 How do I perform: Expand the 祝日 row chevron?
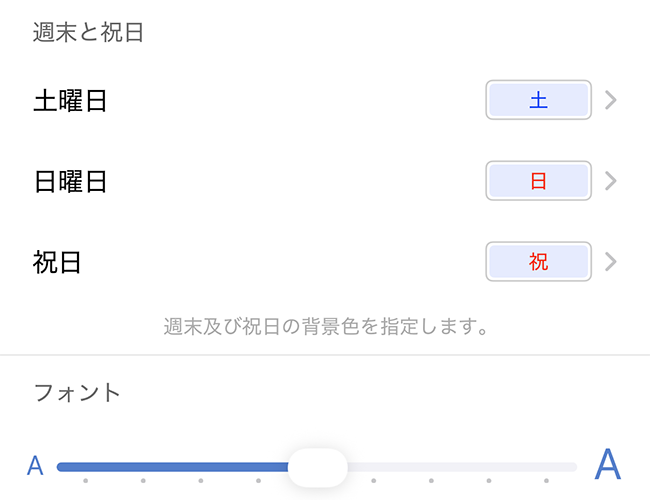click(x=611, y=262)
